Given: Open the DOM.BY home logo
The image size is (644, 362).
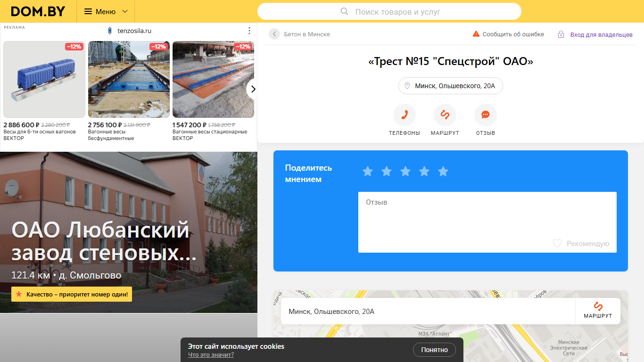Looking at the screenshot, I should point(38,11).
